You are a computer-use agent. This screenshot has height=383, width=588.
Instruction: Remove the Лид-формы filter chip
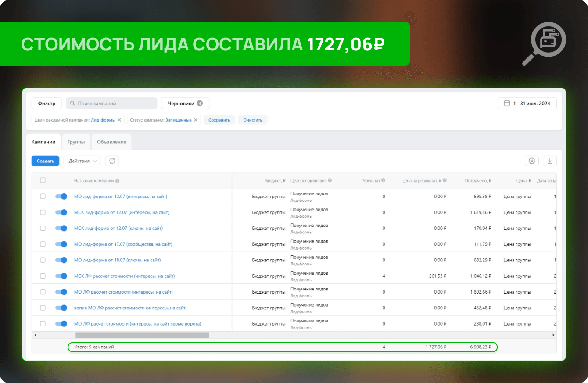(x=119, y=120)
